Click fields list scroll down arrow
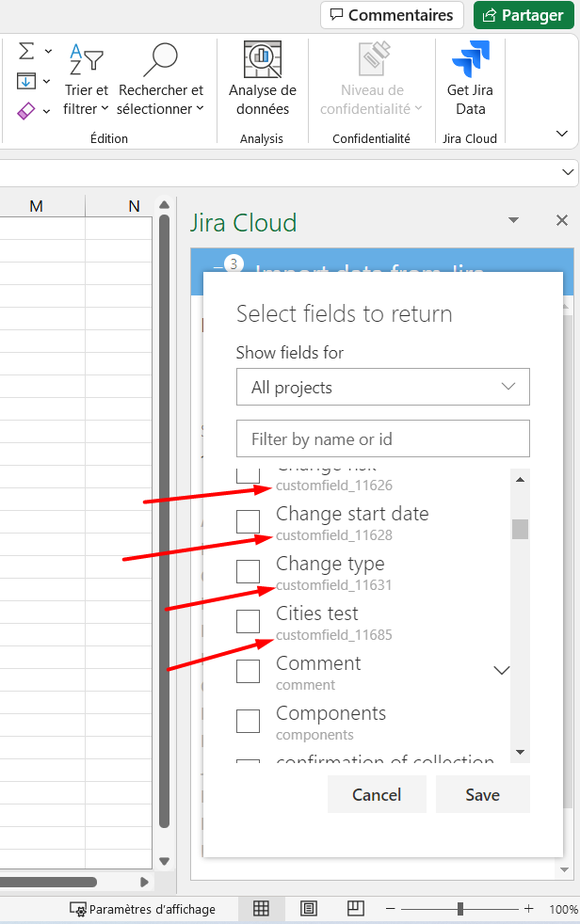The height and width of the screenshot is (924, 580). click(520, 752)
